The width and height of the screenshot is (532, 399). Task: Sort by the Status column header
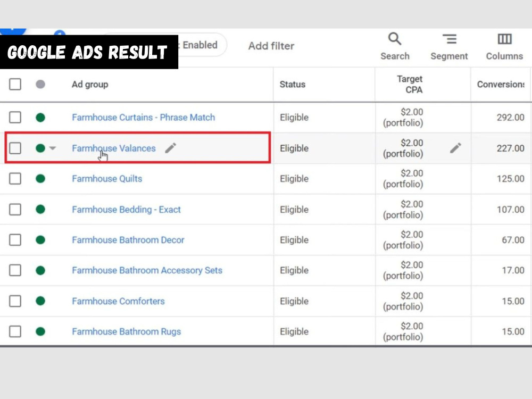click(293, 84)
